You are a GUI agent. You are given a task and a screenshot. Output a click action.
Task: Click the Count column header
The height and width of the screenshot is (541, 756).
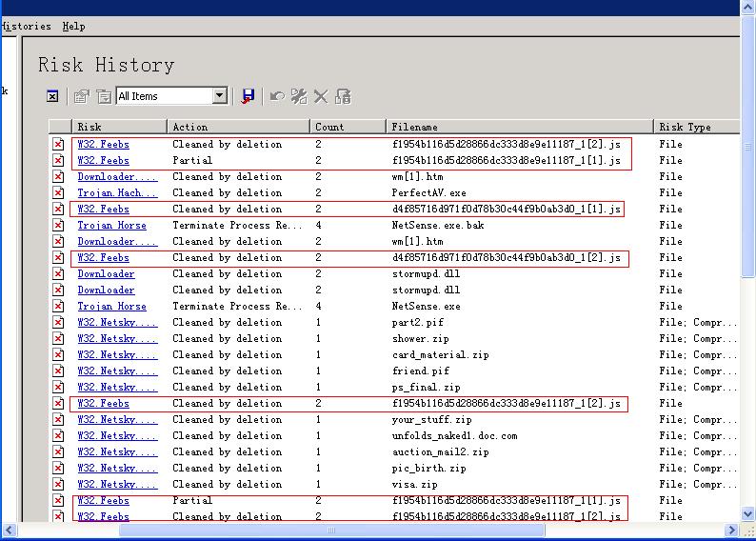point(348,127)
